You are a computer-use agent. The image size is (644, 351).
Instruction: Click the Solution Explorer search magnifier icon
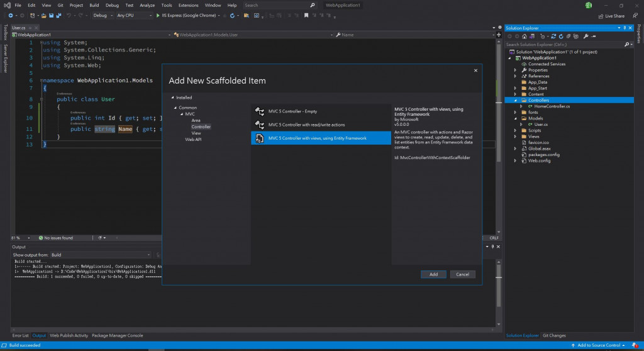point(627,45)
